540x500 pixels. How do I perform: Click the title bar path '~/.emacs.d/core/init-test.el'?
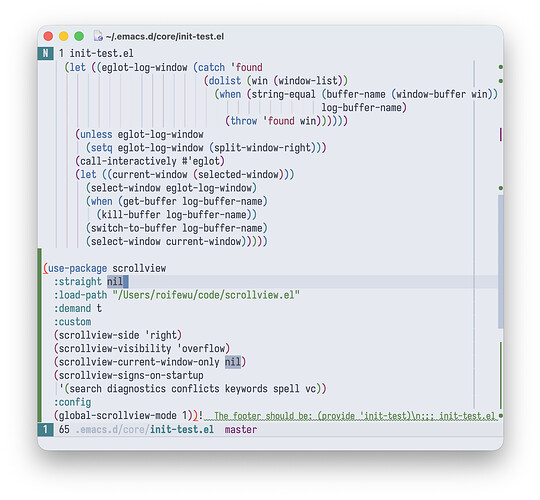click(165, 37)
